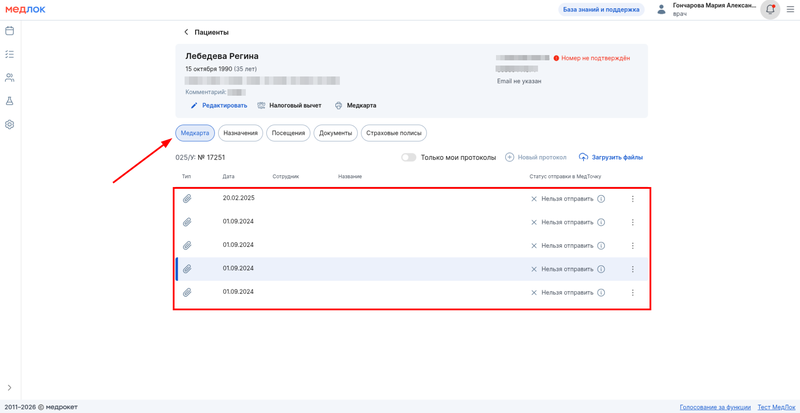Viewport: 800px width, 413px height.
Task: Click info icon on the 20.02.2025 row
Action: 601,199
